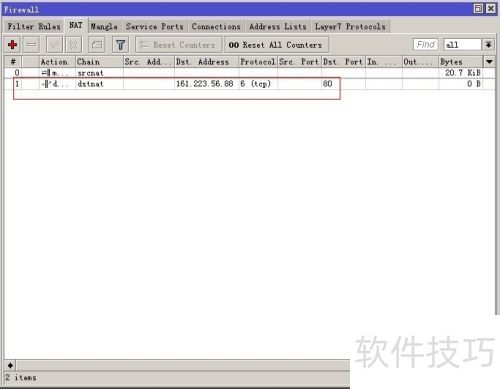Select the dst-nat action icon in row 1

(x=46, y=84)
